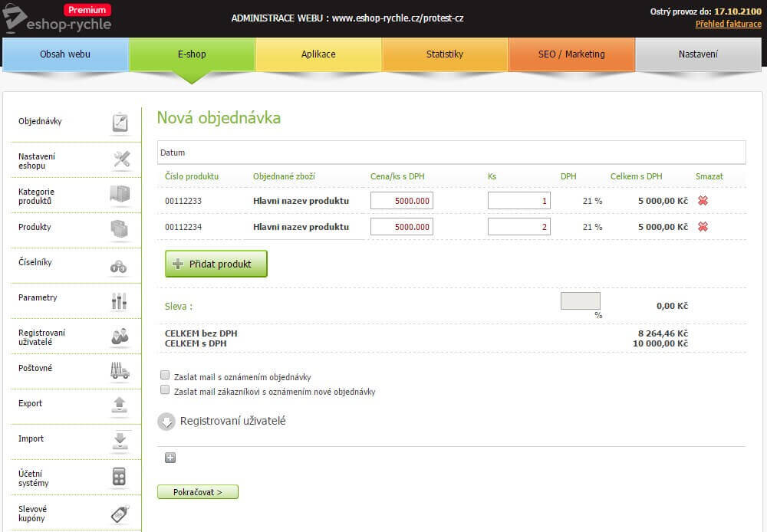The width and height of the screenshot is (767, 532).
Task: Enter a discount in the Sleva percentage box
Action: [581, 301]
